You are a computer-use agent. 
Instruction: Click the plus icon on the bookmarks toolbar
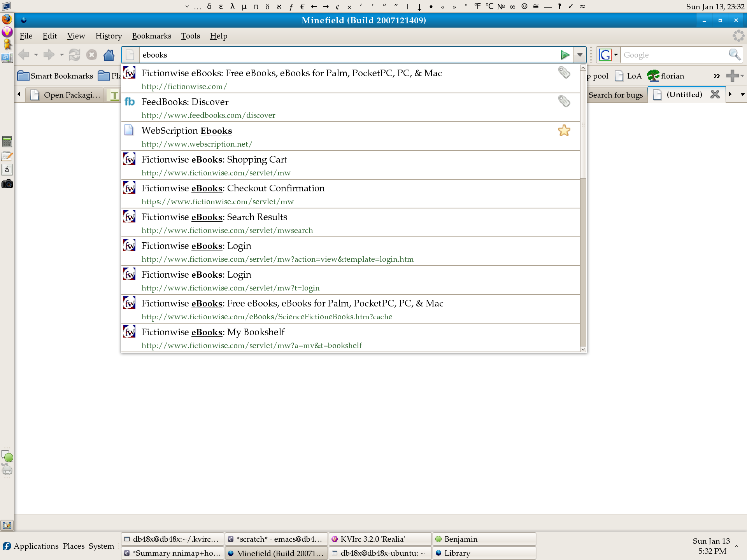(x=732, y=76)
